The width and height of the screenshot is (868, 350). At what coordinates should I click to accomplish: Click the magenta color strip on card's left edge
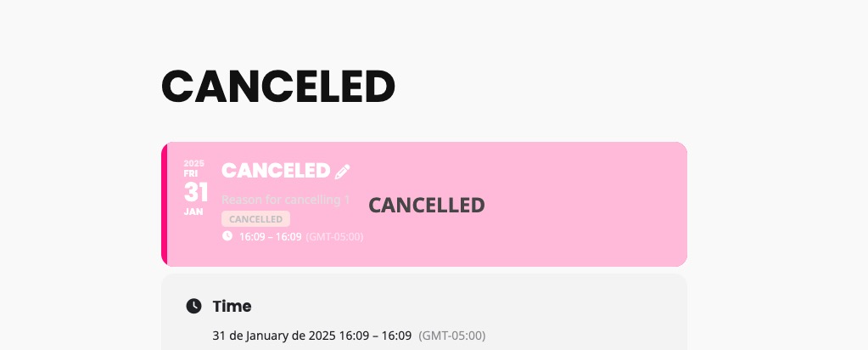pos(164,204)
